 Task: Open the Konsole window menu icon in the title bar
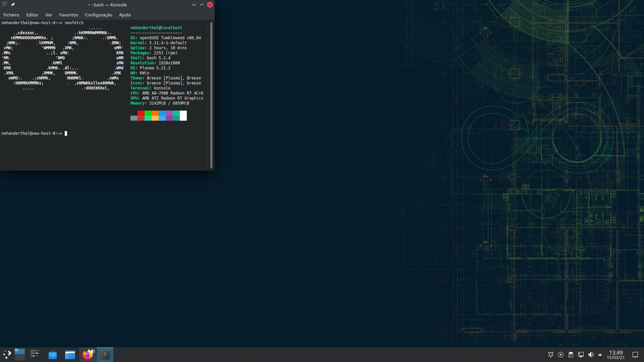[5, 5]
